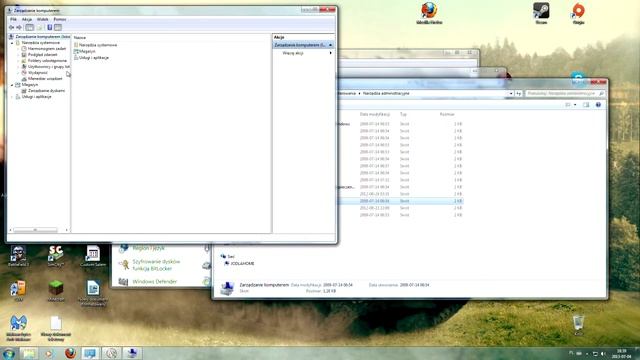The image size is (640, 360).
Task: Toggle the Explorer preview pane button
Action: (586, 105)
